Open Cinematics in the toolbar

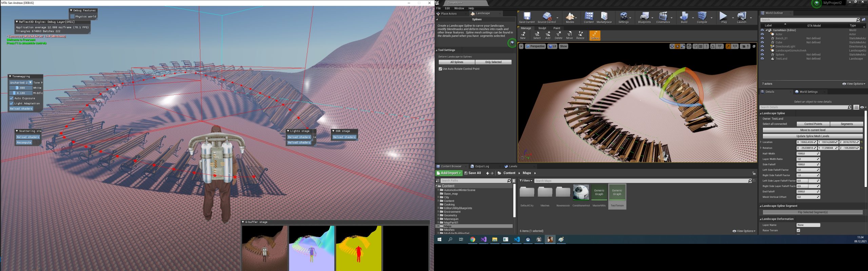tap(663, 17)
